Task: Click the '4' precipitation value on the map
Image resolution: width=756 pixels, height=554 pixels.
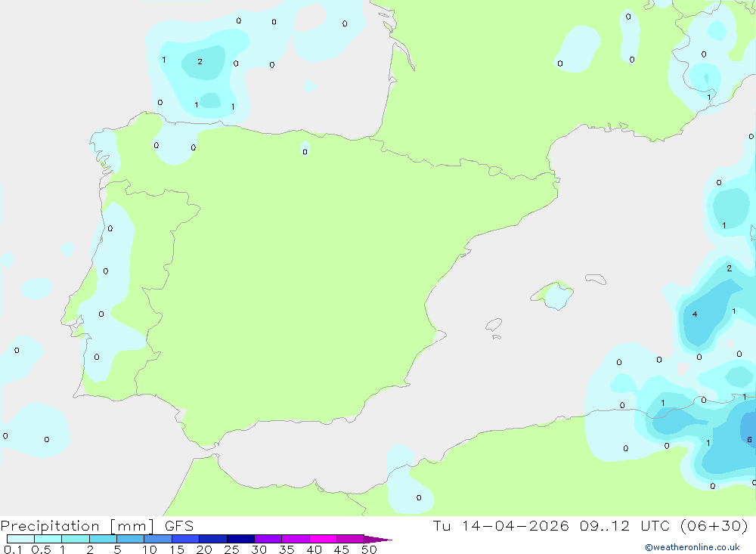Action: pyautogui.click(x=695, y=314)
